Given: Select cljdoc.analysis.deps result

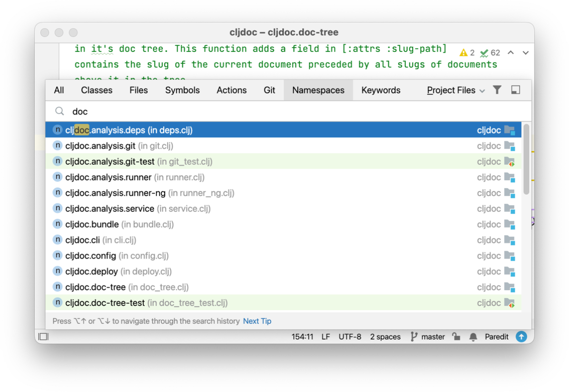Looking at the screenshot, I should pyautogui.click(x=284, y=130).
